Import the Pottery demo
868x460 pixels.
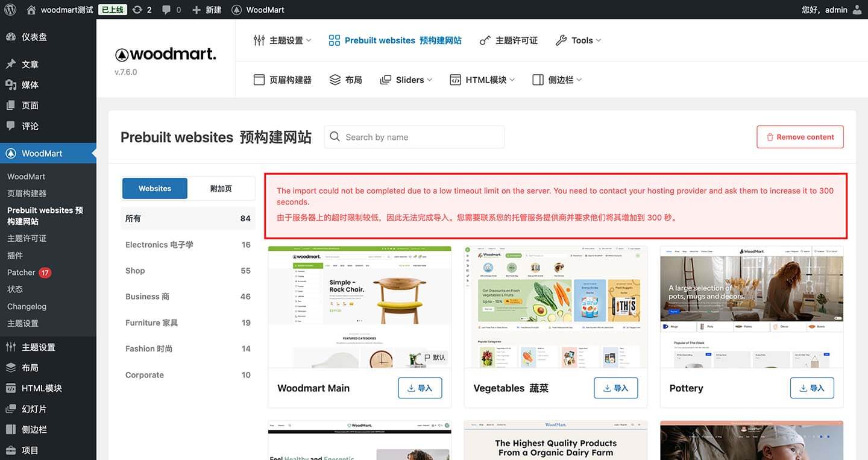click(812, 388)
